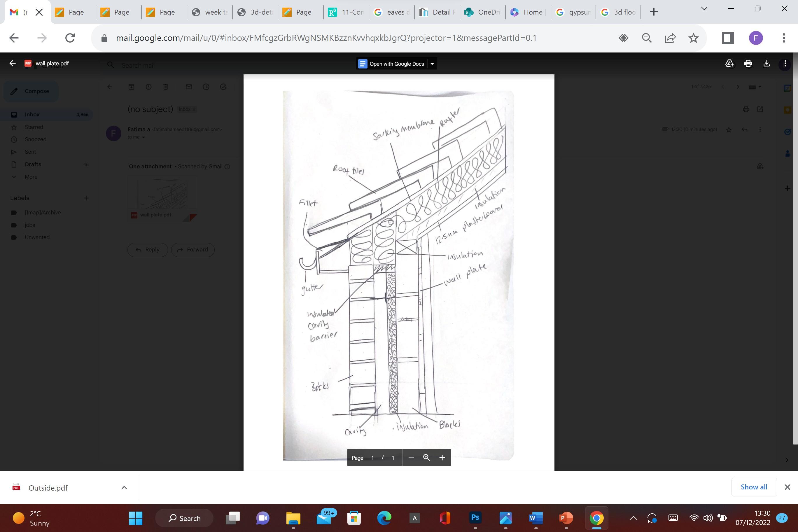The image size is (798, 532).
Task: Click the Chrome address bar URL
Action: 326,38
